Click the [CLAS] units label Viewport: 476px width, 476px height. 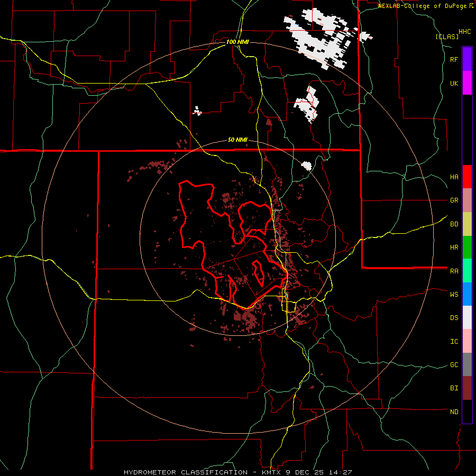click(x=447, y=36)
